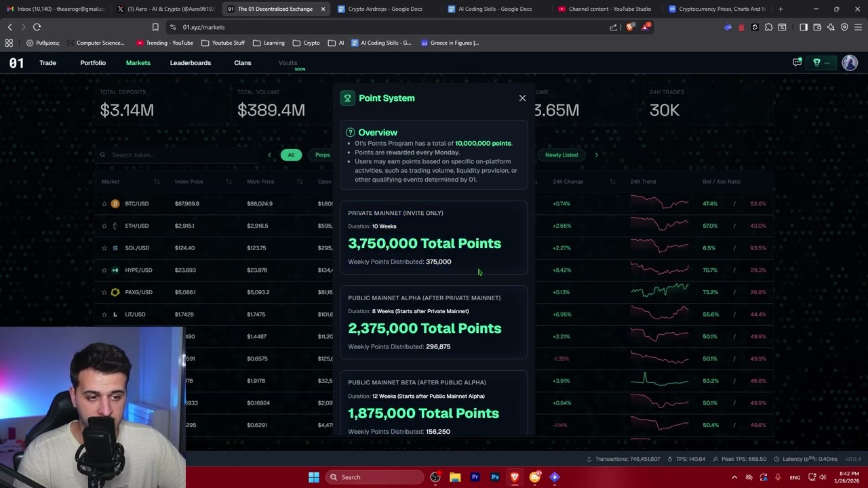Click the Brave browser taskbar icon

515,477
